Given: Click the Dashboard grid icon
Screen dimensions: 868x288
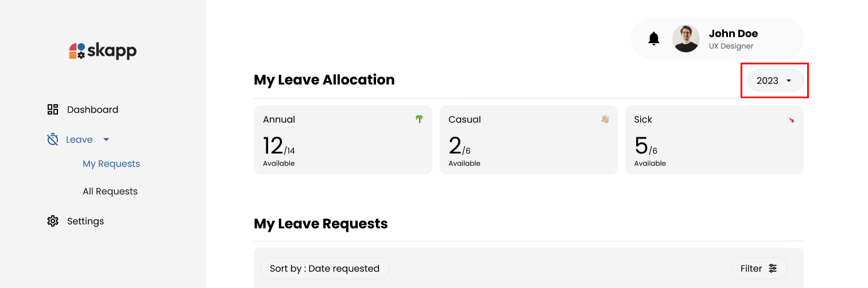Looking at the screenshot, I should pos(53,109).
